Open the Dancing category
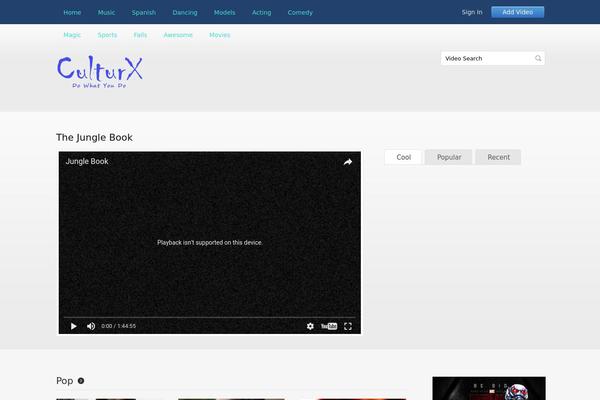This screenshot has height=400, width=600. tap(185, 13)
